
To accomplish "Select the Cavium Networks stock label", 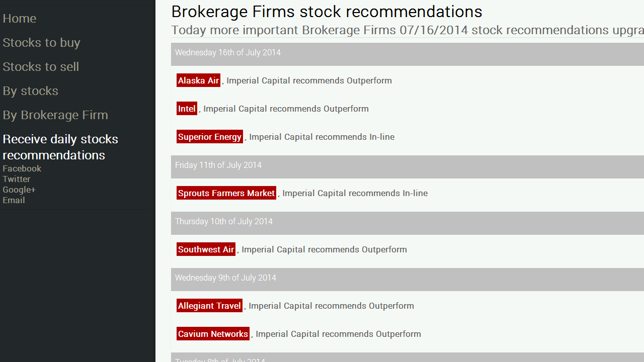I will (213, 333).
